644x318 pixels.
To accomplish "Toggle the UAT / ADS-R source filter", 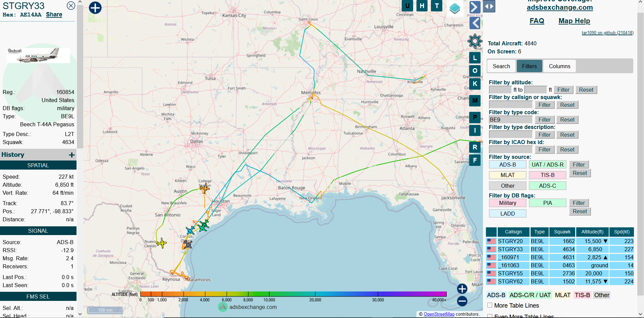I will click(x=547, y=165).
